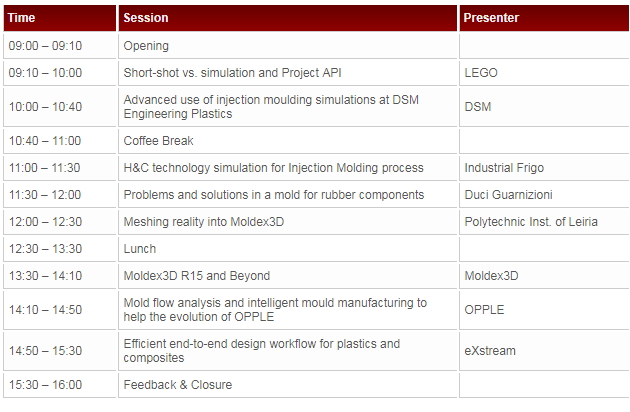Click the Presenter column header
The height and width of the screenshot is (412, 630).
tap(545, 18)
